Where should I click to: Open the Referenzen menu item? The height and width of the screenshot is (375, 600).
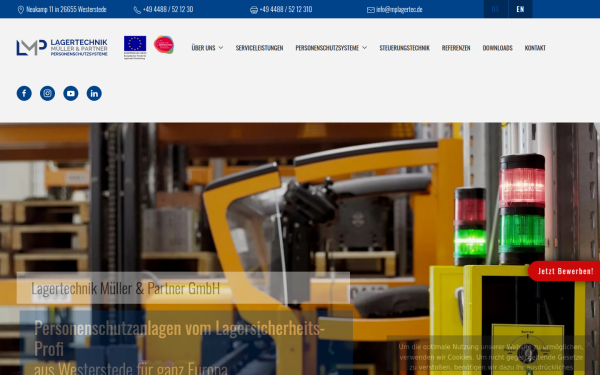456,48
